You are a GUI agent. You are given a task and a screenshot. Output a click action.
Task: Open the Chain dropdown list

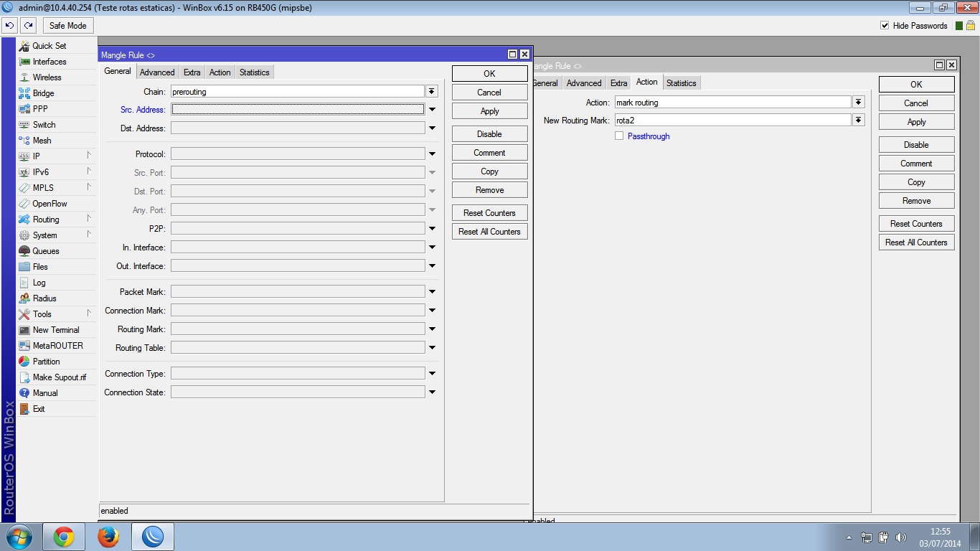pyautogui.click(x=432, y=92)
